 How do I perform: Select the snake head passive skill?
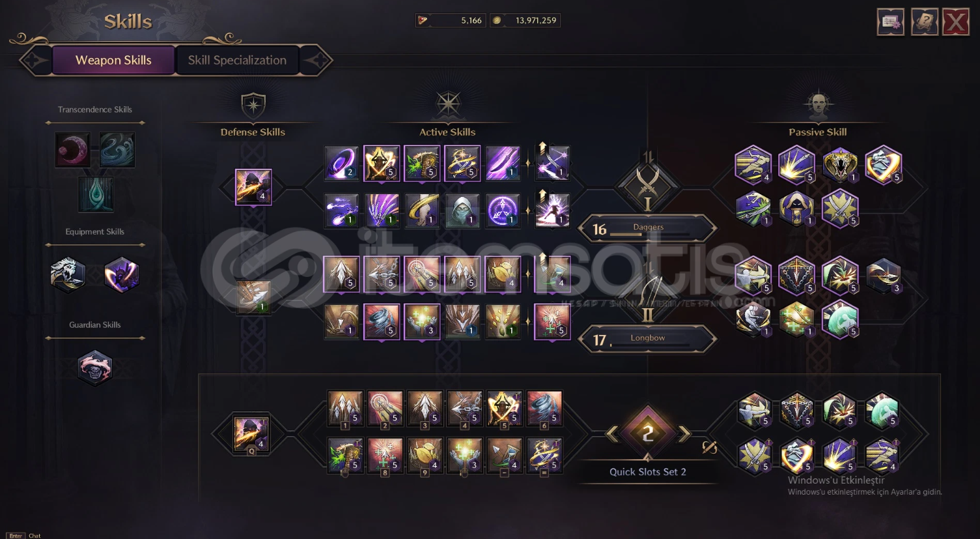coord(839,165)
